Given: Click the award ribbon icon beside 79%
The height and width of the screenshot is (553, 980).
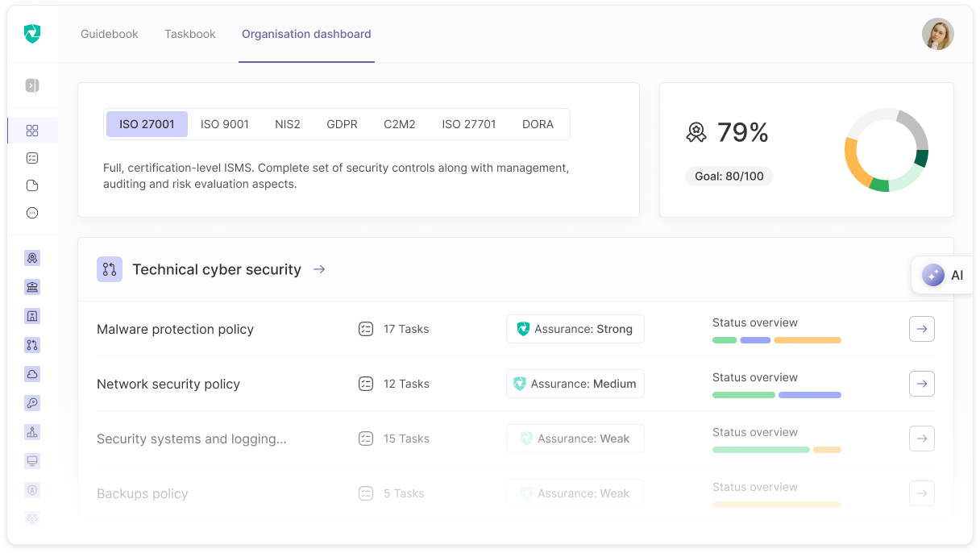Looking at the screenshot, I should 696,132.
